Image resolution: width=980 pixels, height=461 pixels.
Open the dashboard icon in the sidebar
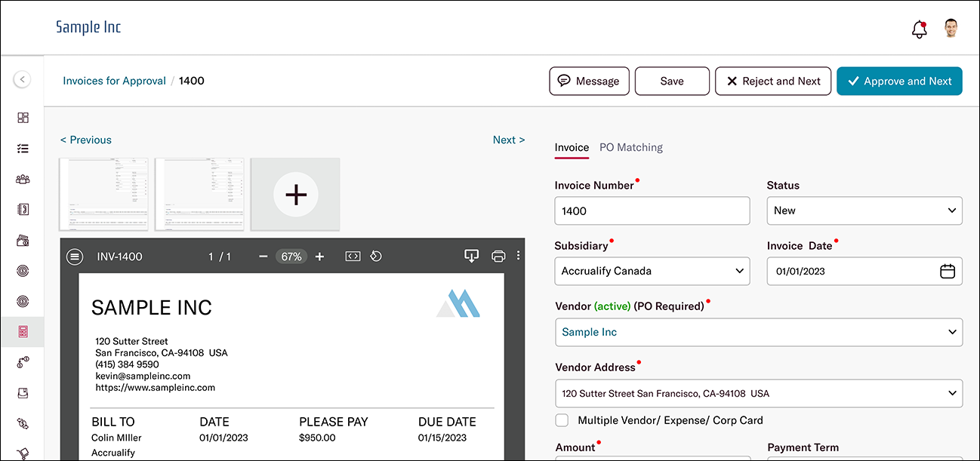click(23, 118)
